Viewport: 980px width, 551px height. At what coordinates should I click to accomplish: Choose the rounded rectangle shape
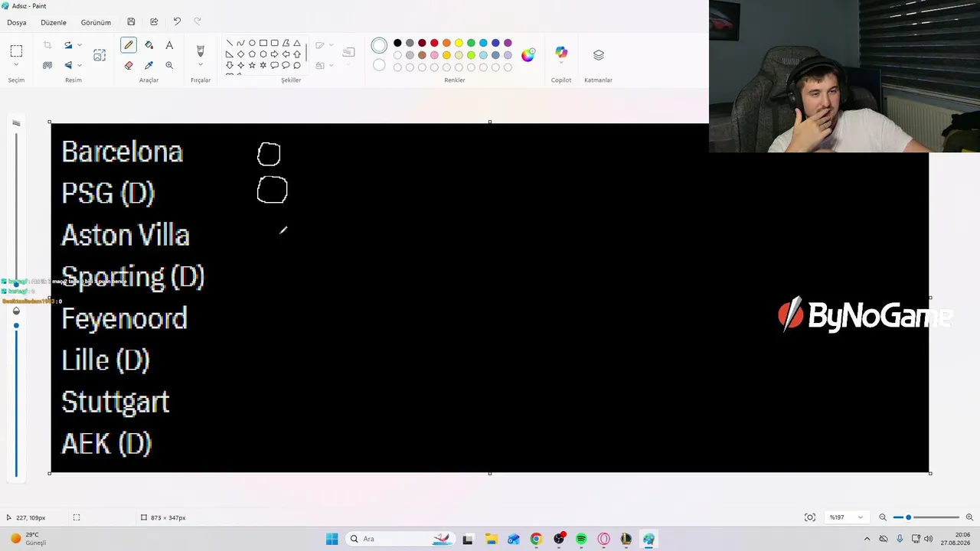275,44
